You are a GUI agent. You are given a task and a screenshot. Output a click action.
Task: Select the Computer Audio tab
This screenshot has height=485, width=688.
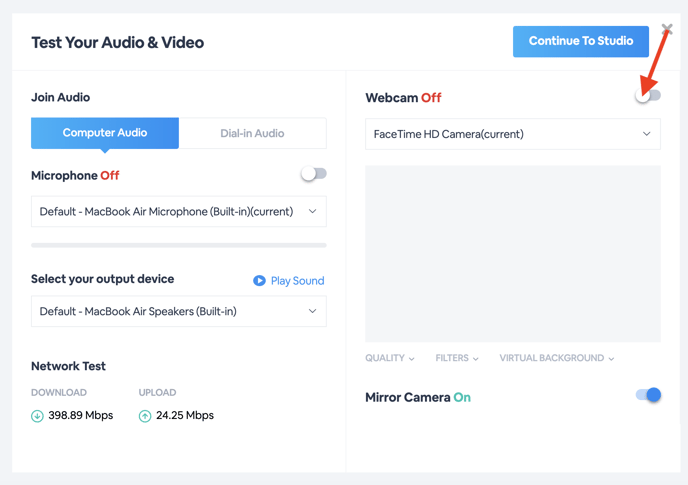click(105, 133)
